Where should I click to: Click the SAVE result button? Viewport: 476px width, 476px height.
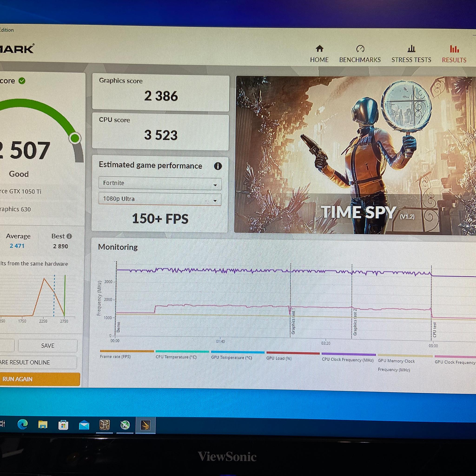tap(48, 346)
